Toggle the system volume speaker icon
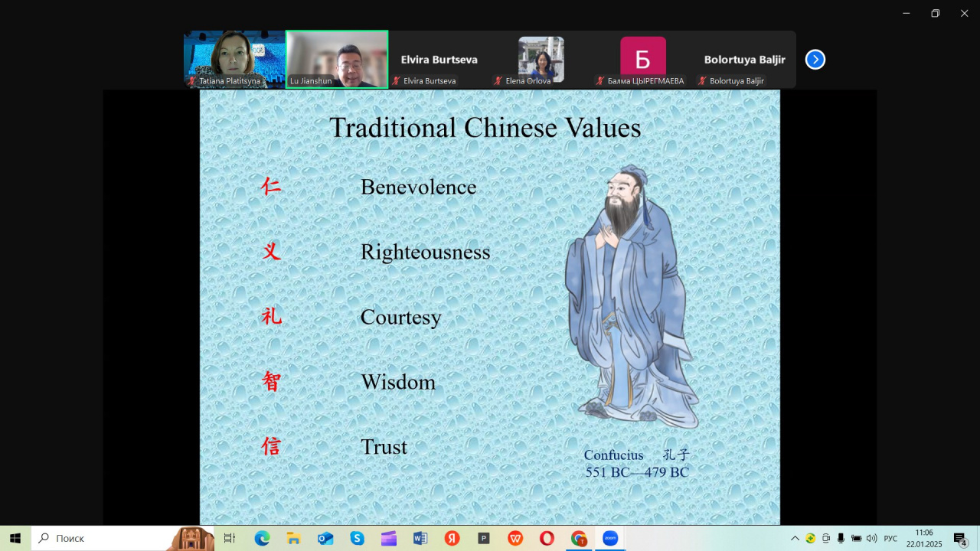Image resolution: width=980 pixels, height=551 pixels. pos(871,538)
